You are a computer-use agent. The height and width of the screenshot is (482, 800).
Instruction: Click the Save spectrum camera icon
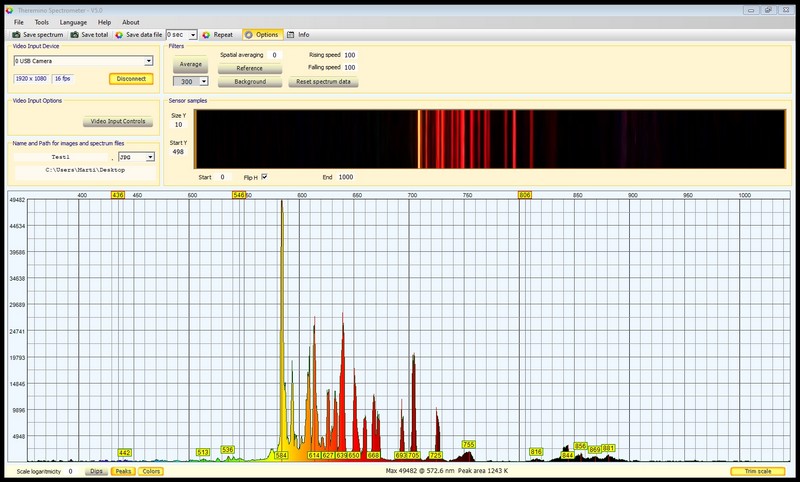(x=16, y=34)
